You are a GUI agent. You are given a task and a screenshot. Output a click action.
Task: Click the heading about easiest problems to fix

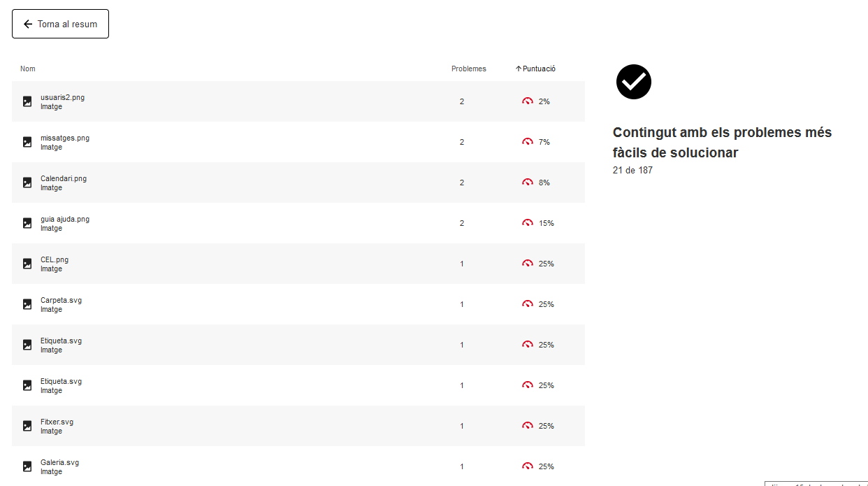pos(722,142)
